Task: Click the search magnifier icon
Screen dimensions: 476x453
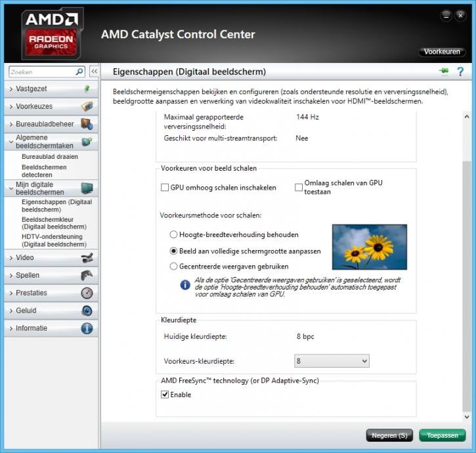Action: click(x=79, y=72)
